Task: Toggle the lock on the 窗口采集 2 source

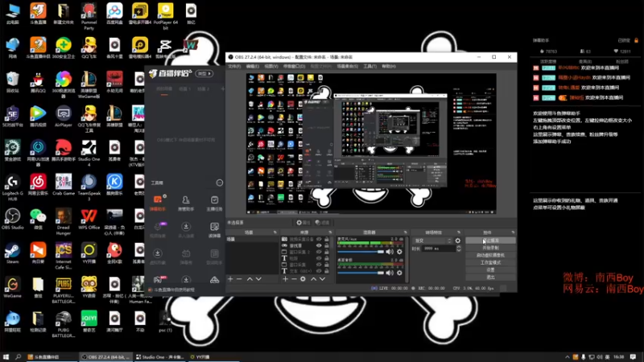Action: point(327,252)
